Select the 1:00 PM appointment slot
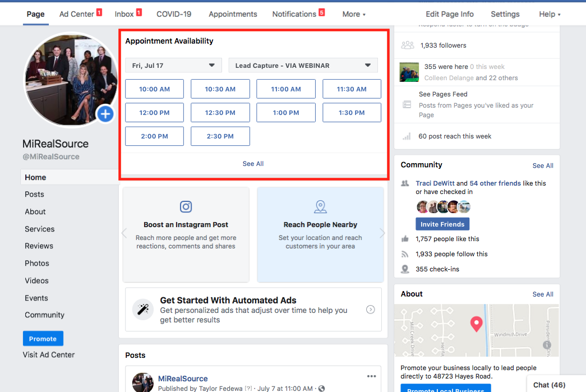This screenshot has height=392, width=586. tap(286, 113)
